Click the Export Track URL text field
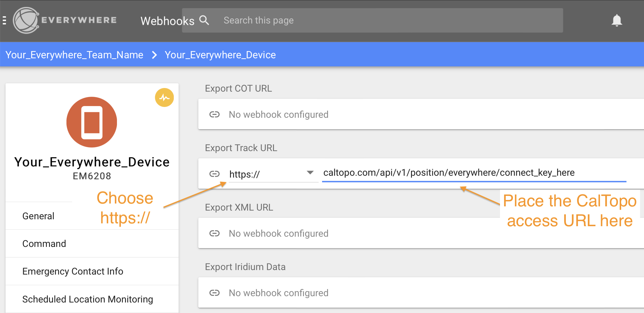Image resolution: width=644 pixels, height=313 pixels. point(474,173)
